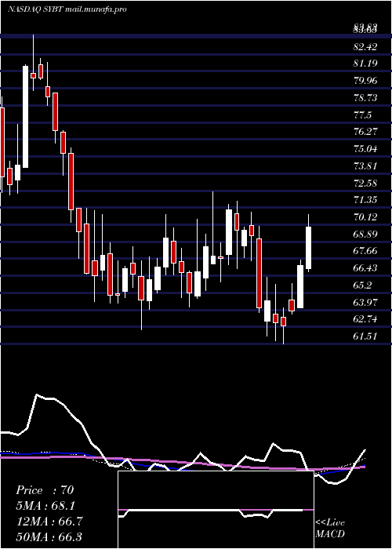This screenshot has width=392, height=549.
Task: Select the 82.42 price axis label
Action: click(366, 47)
